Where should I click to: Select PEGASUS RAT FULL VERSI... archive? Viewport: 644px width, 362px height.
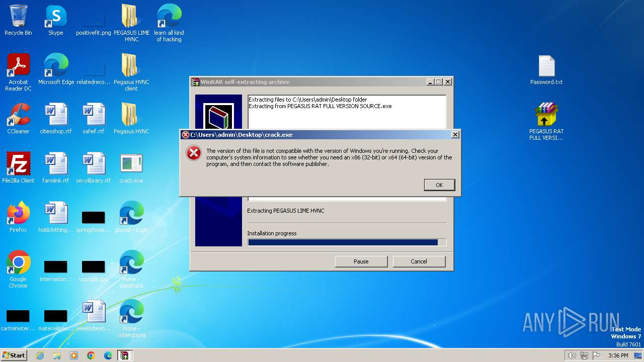546,122
